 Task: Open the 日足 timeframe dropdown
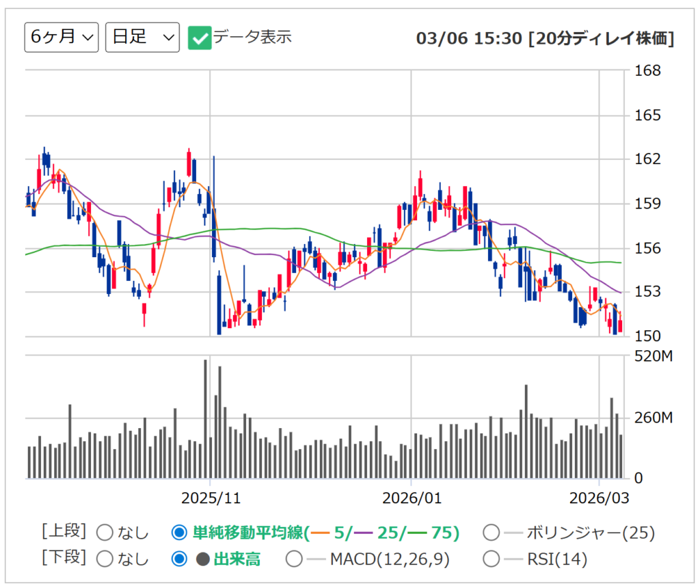[x=142, y=38]
